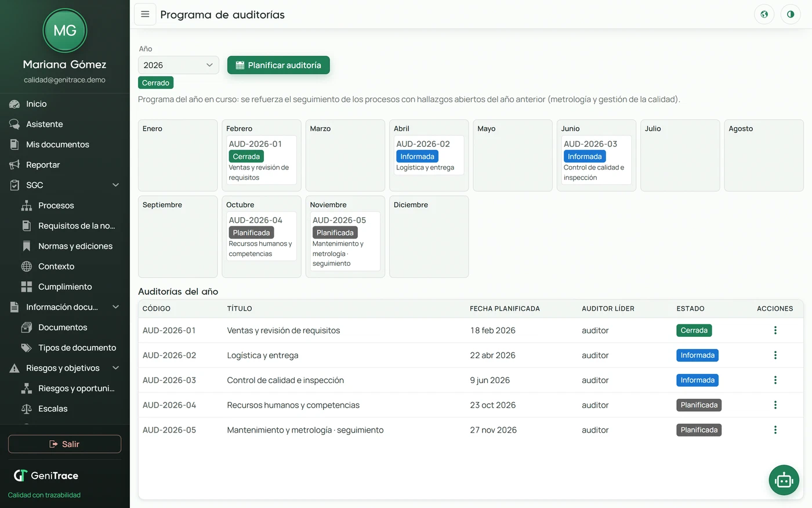Open the chatbot assistant floating button
812x508 pixels.
point(784,480)
